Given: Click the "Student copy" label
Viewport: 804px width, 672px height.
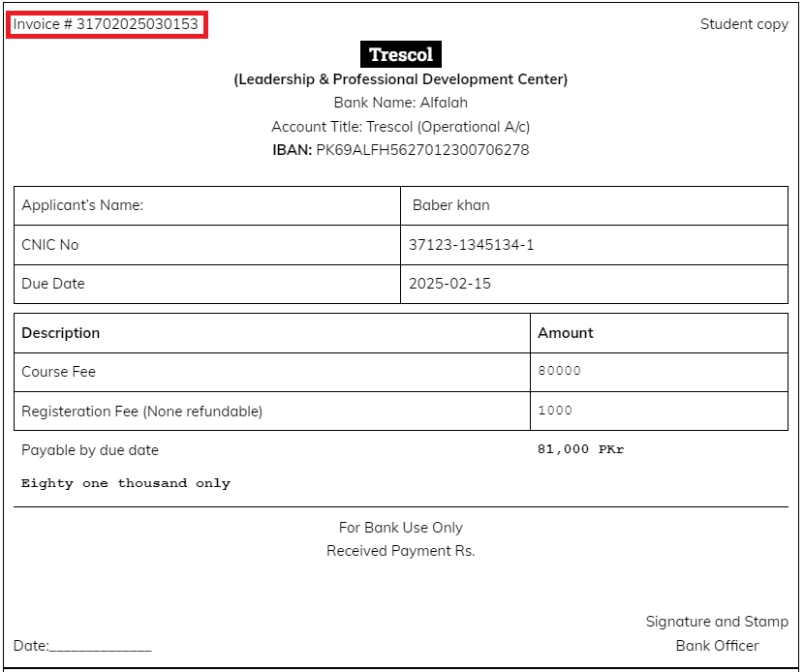Looking at the screenshot, I should pos(744,24).
